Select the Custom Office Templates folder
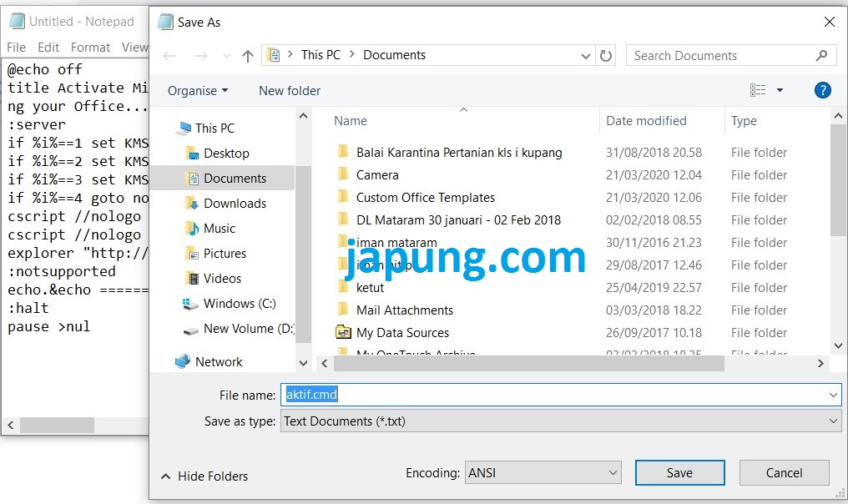 [425, 198]
